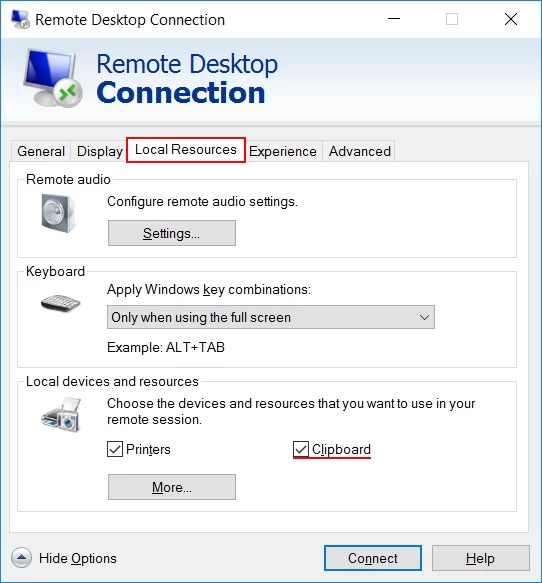The height and width of the screenshot is (583, 542).
Task: Go to the Advanced tab
Action: point(359,151)
